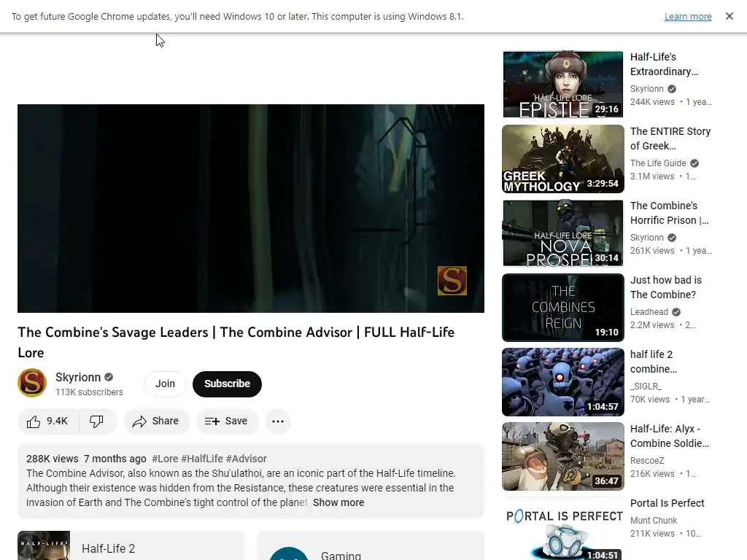
Task: Open 'Portal Is Perfect' video title
Action: pyautogui.click(x=667, y=503)
